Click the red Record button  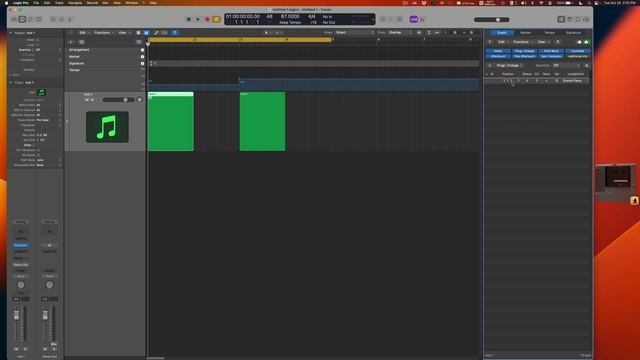click(207, 19)
